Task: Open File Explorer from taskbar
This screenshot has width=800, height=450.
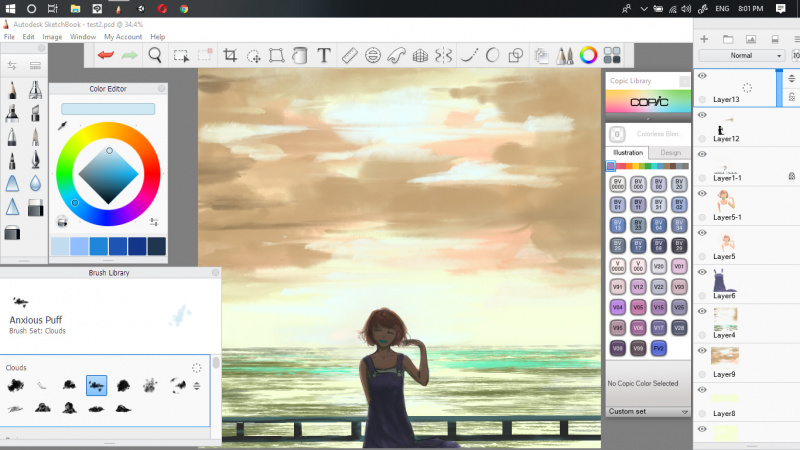Action: [x=76, y=9]
